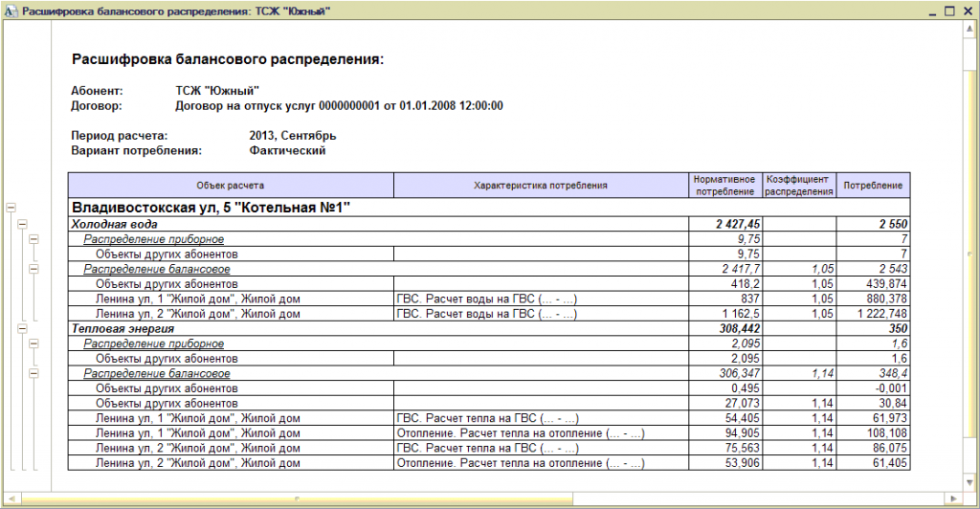
Task: Select the Характеристика потребления column header
Action: click(x=541, y=186)
